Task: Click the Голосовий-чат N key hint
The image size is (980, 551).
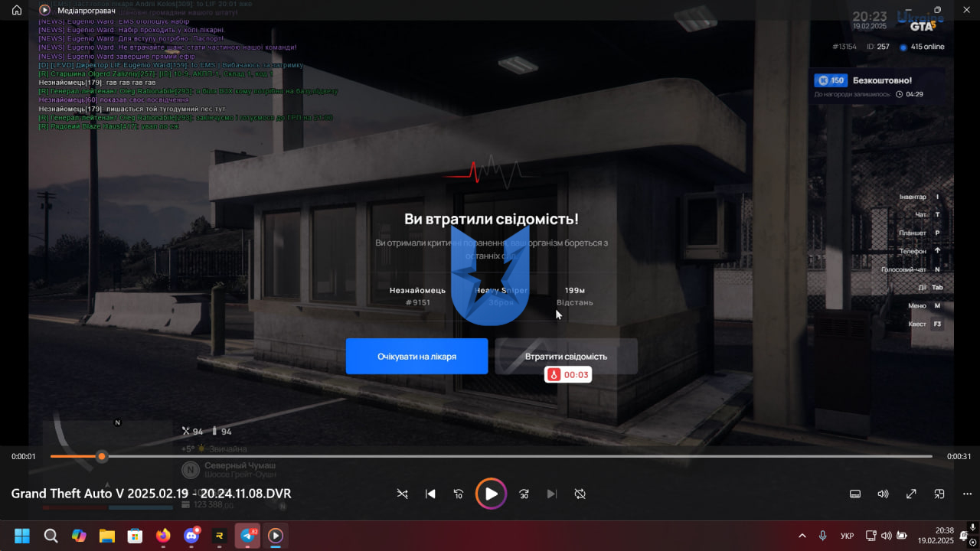Action: pos(913,269)
